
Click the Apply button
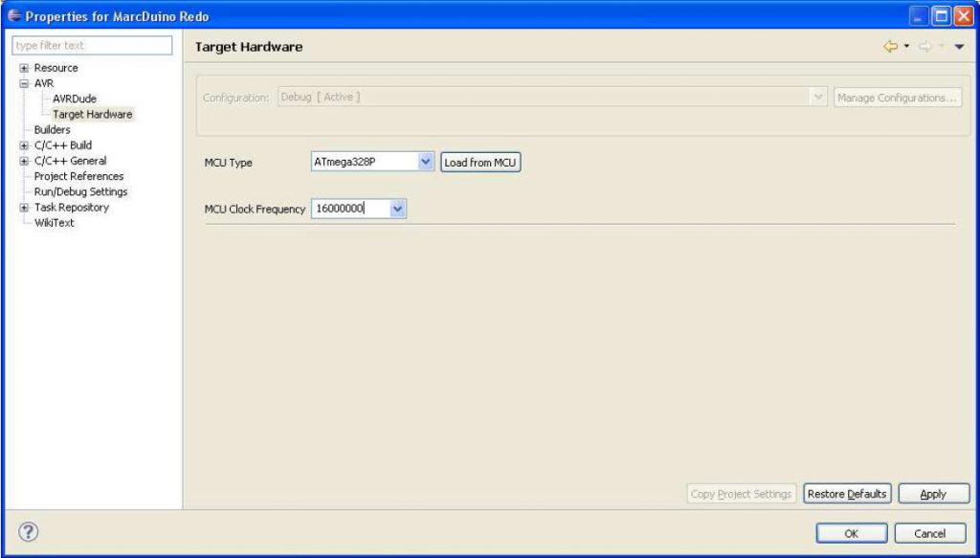click(x=933, y=494)
